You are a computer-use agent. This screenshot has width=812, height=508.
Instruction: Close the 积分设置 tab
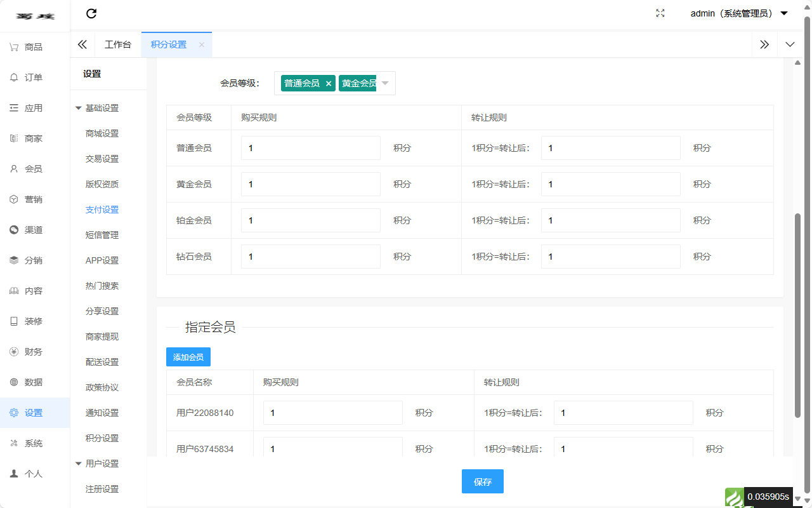pyautogui.click(x=202, y=44)
